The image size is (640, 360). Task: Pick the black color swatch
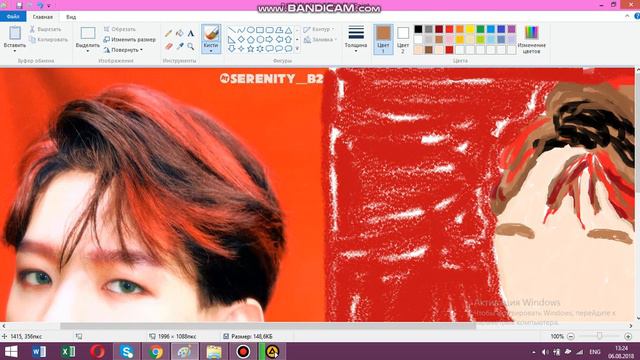tap(418, 29)
